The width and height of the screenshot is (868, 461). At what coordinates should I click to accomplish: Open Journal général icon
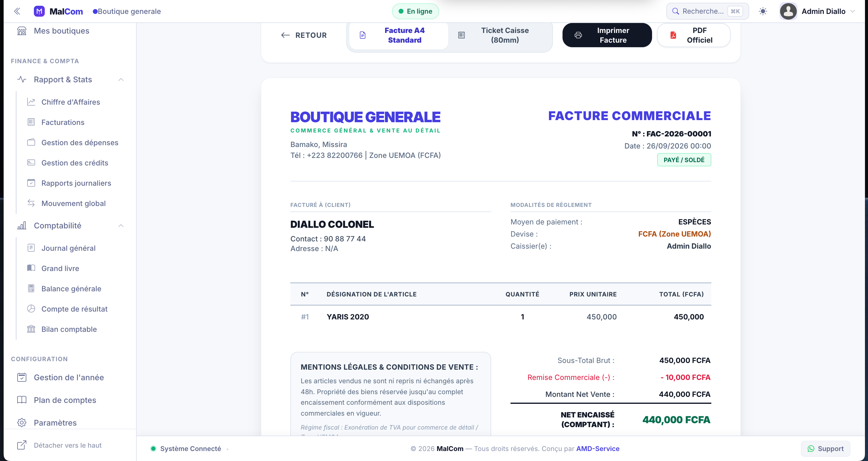(x=31, y=248)
